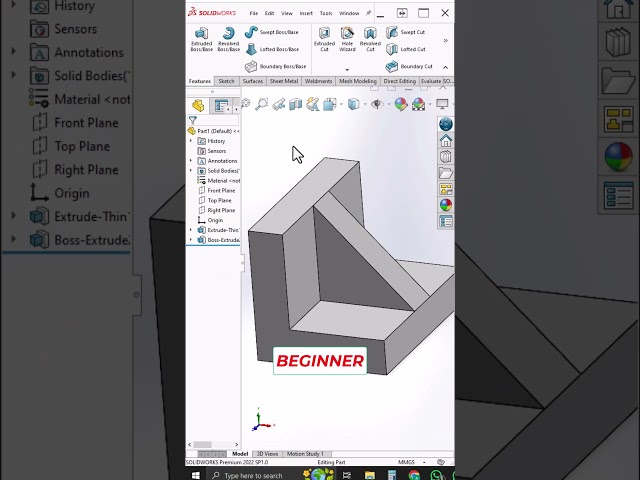
Task: Open the Display Style cube icon
Action: click(353, 104)
